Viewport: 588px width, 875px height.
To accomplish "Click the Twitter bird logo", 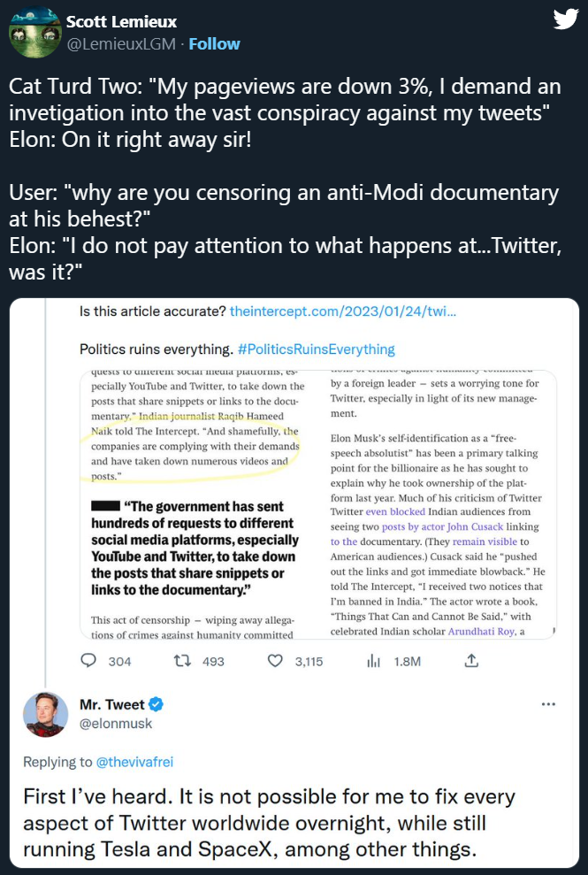I will point(565,19).
